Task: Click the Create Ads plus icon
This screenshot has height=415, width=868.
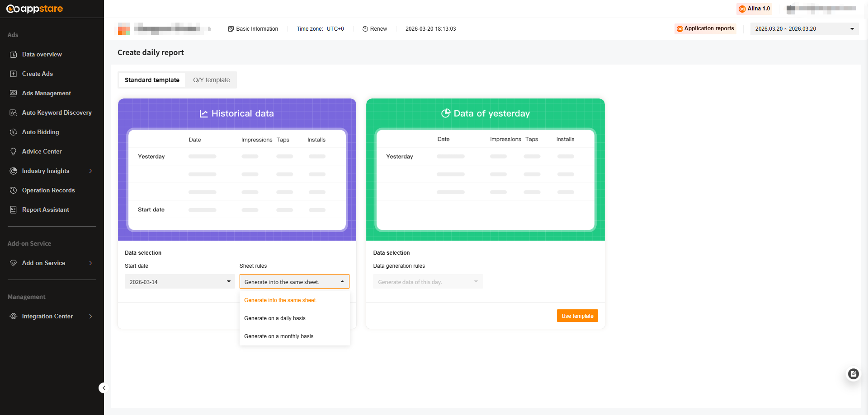Action: click(14, 74)
